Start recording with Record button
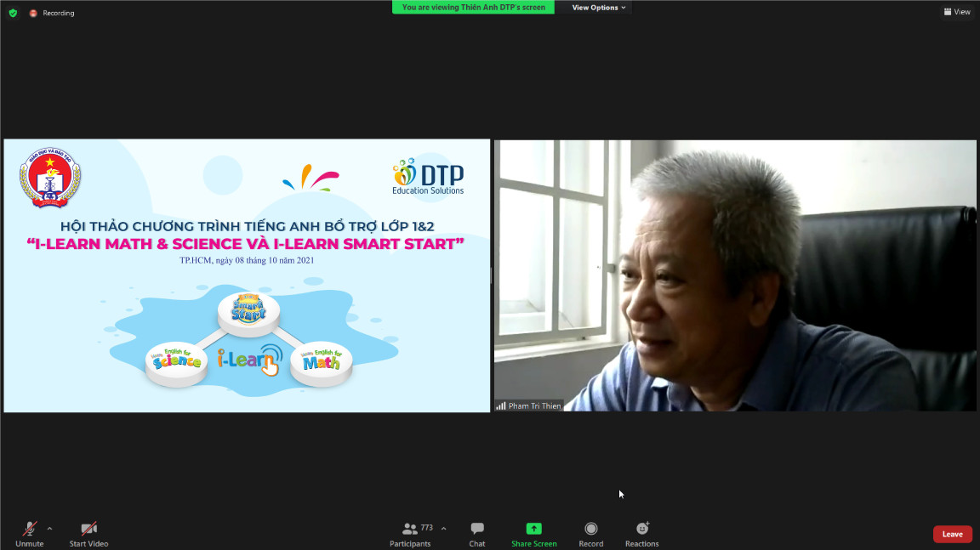Viewport: 980px width, 550px height. 590,534
